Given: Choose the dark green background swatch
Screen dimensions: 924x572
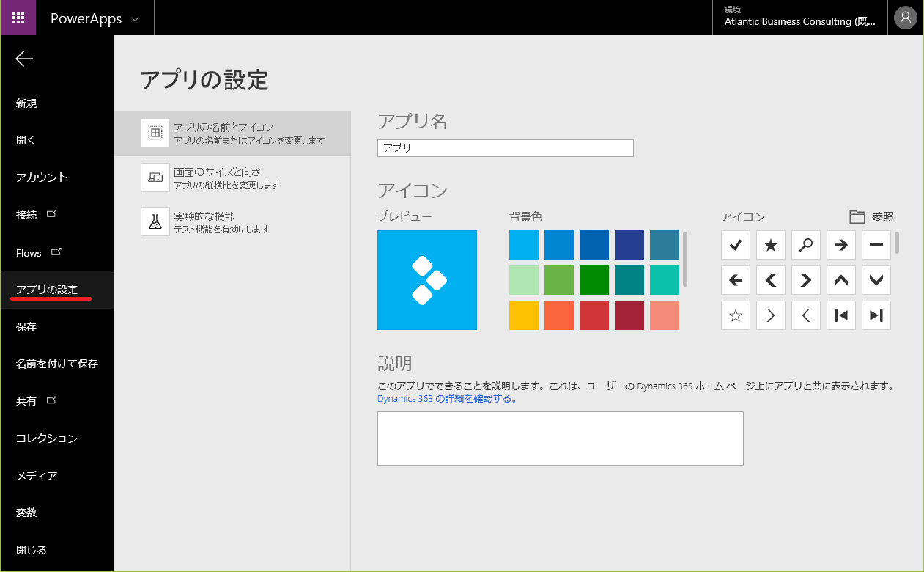Looking at the screenshot, I should click(x=594, y=280).
